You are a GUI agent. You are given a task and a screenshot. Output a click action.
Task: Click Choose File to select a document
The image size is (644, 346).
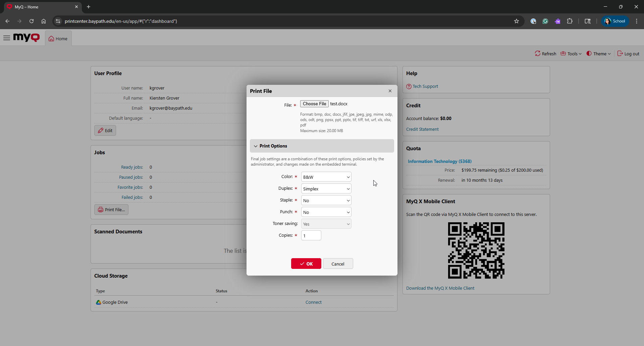(314, 104)
